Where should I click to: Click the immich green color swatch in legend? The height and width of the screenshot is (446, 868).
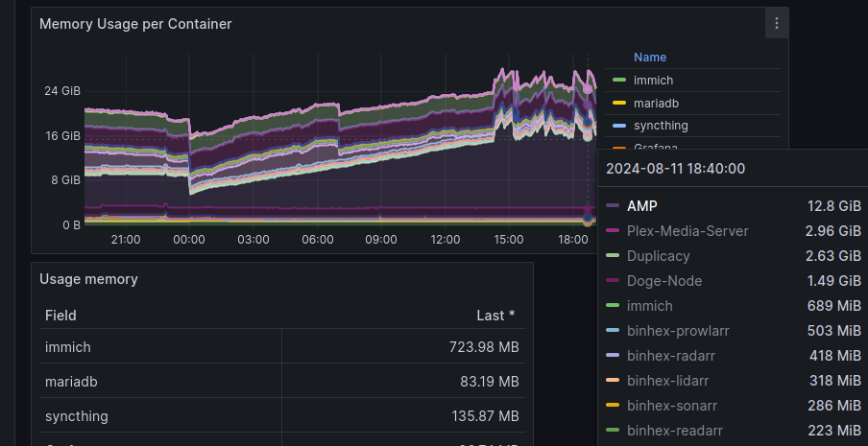619,81
